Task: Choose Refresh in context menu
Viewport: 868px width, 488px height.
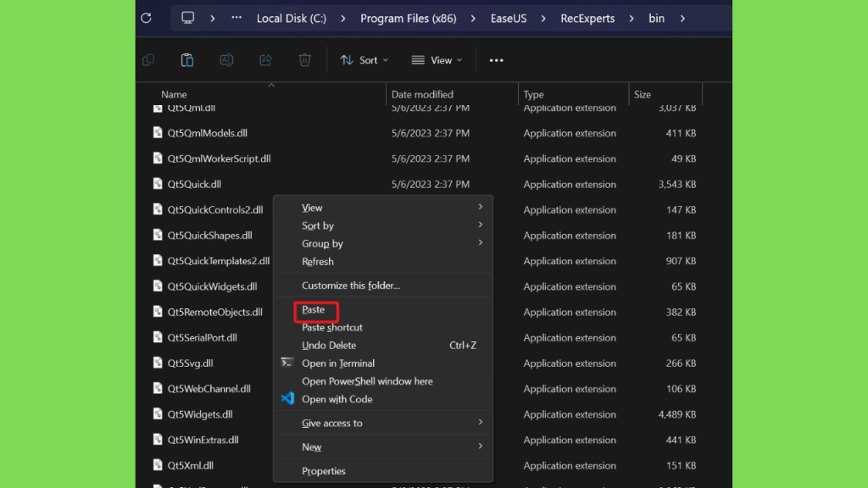Action: tap(383, 261)
